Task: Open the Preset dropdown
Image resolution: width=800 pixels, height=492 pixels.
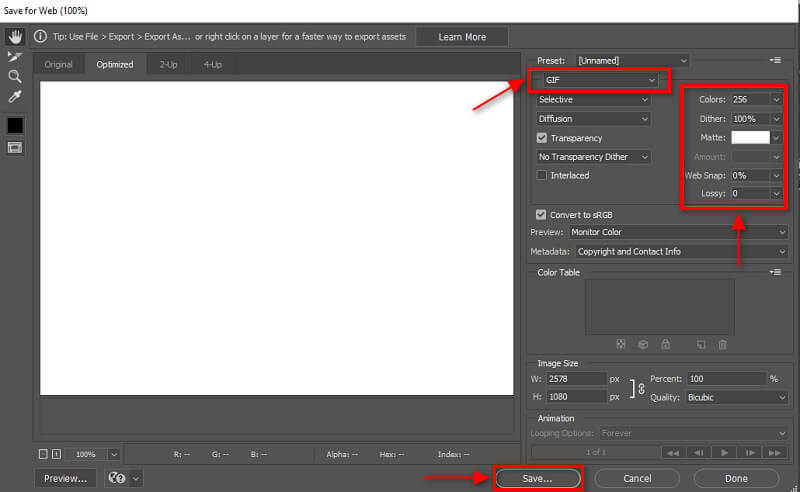Action: pos(633,60)
